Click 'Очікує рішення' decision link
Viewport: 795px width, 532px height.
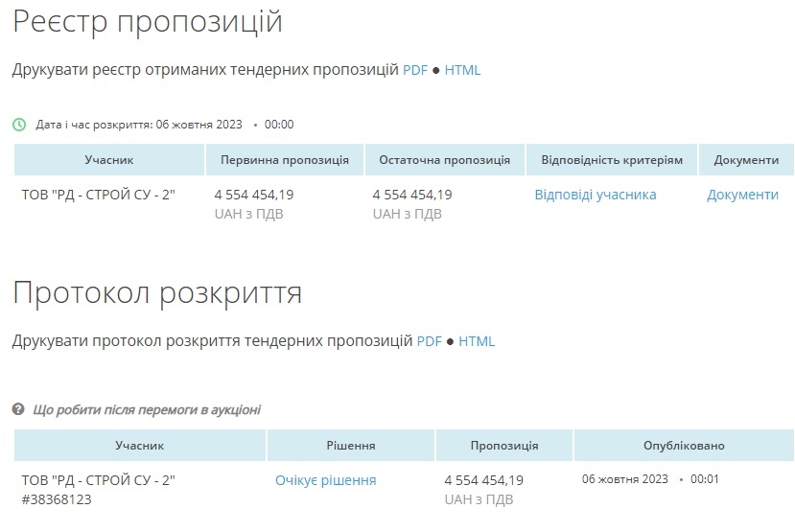point(325,480)
